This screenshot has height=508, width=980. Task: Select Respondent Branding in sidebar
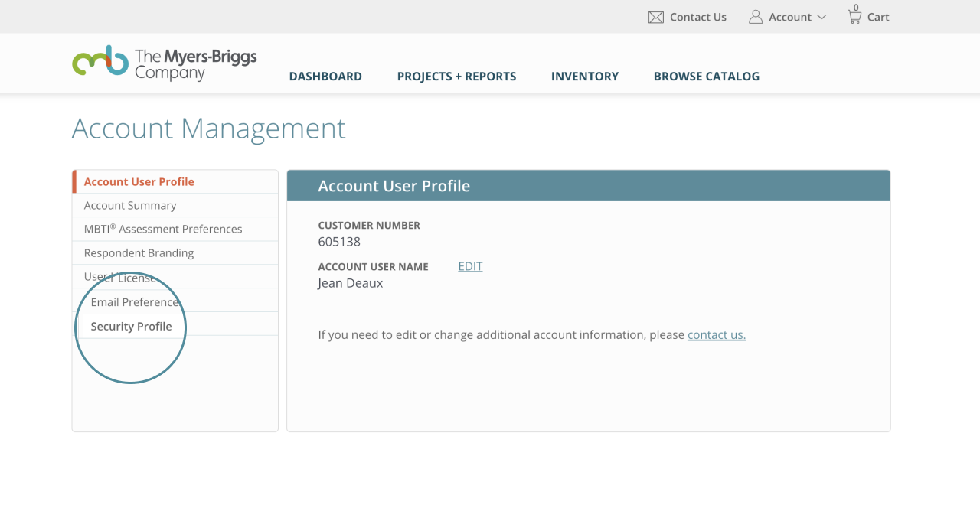click(175, 252)
